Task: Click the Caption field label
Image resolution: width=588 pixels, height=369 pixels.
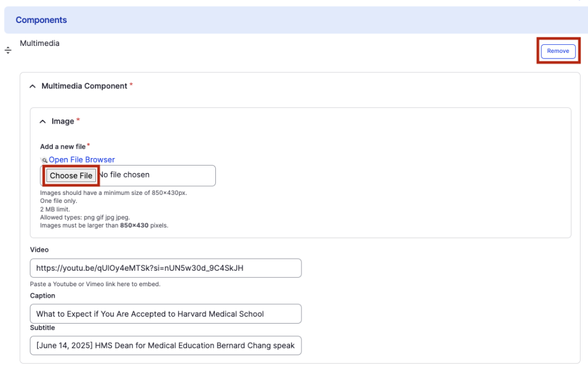Action: [x=42, y=296]
